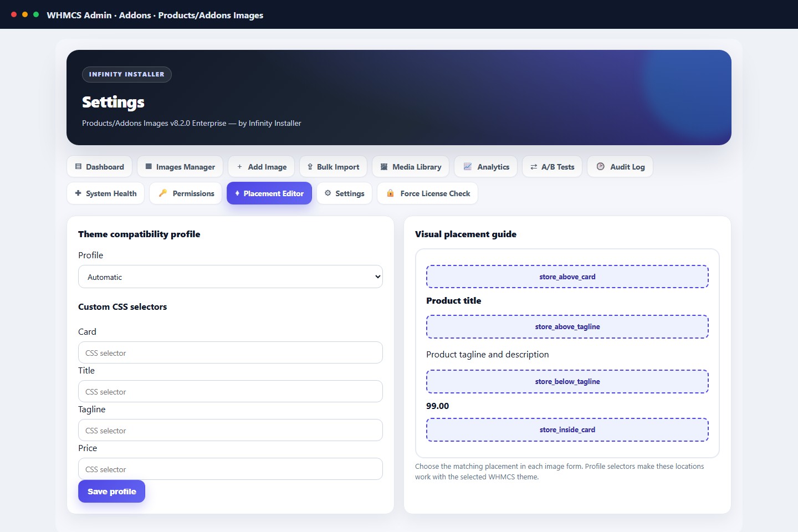The height and width of the screenshot is (532, 798).
Task: Open the Audit Log tab
Action: coord(620,167)
